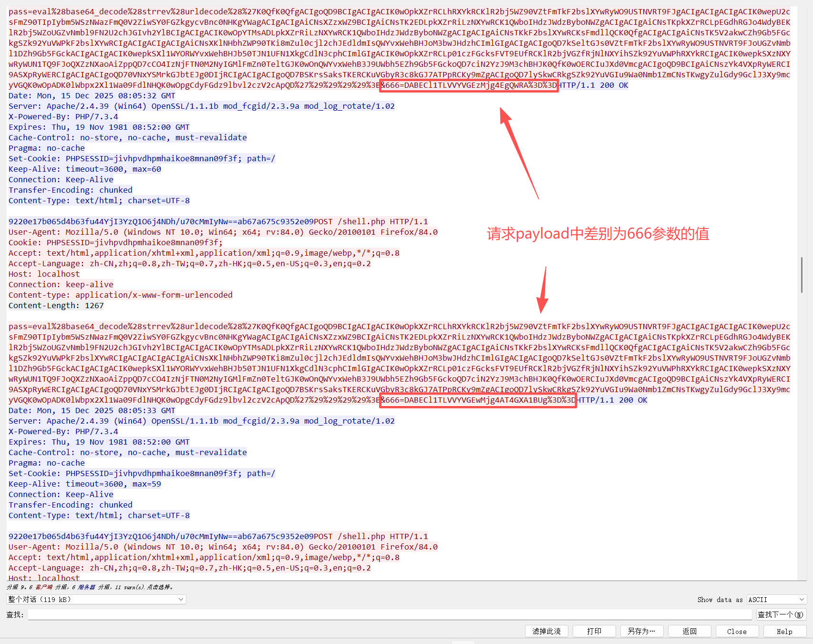This screenshot has height=644, width=813.
Task: Click the 滤掉此流 filter out stream button
Action: 546,631
